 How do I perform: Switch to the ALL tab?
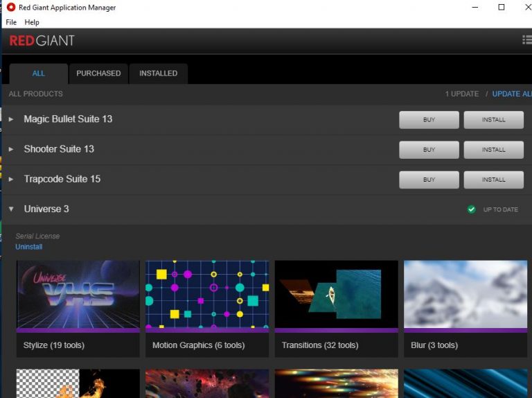38,73
